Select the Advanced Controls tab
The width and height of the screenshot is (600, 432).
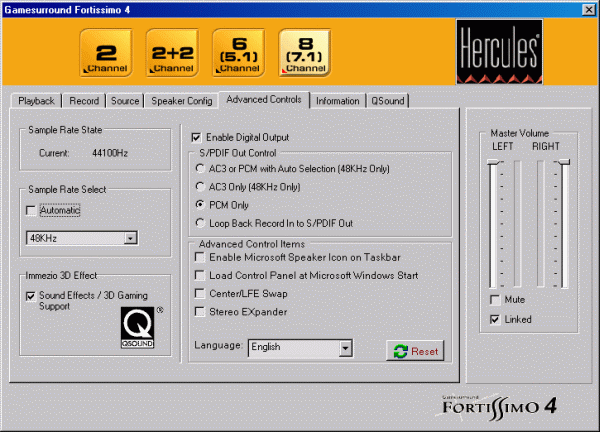[x=264, y=100]
